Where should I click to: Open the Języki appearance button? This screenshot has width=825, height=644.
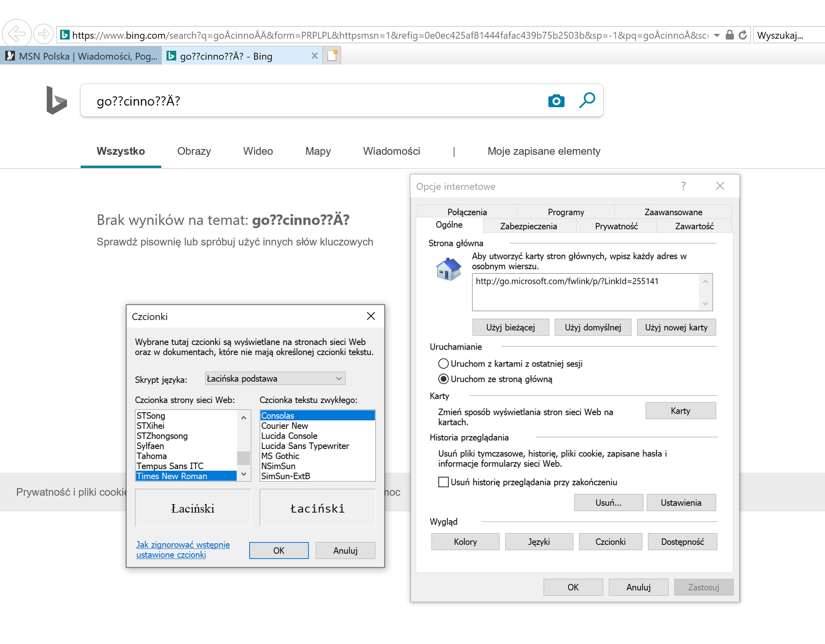click(539, 542)
